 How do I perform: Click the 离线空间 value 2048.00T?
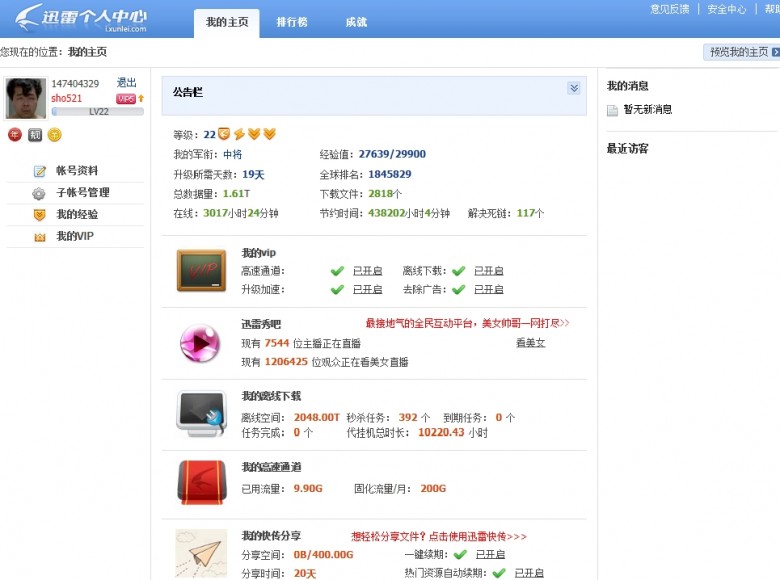pos(317,417)
